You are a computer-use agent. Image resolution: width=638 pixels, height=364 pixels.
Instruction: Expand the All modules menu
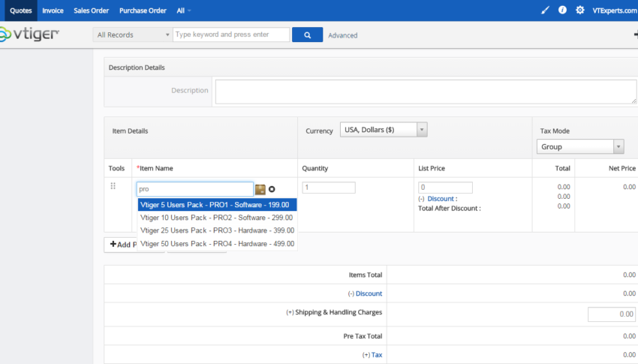[x=183, y=11]
